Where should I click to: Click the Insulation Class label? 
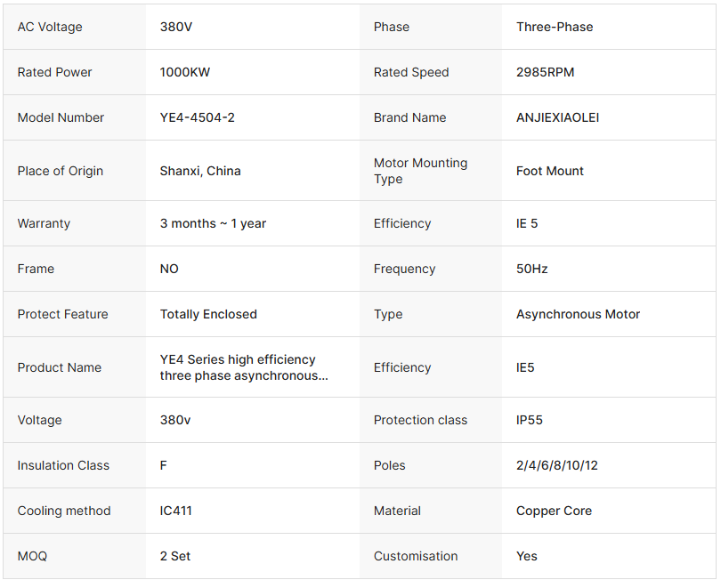[x=63, y=465]
